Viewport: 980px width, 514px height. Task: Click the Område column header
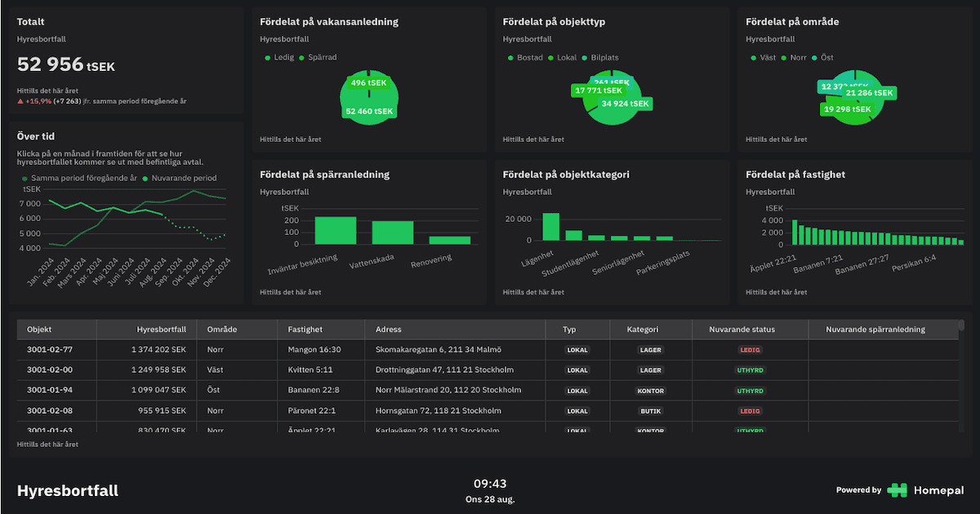tap(221, 329)
